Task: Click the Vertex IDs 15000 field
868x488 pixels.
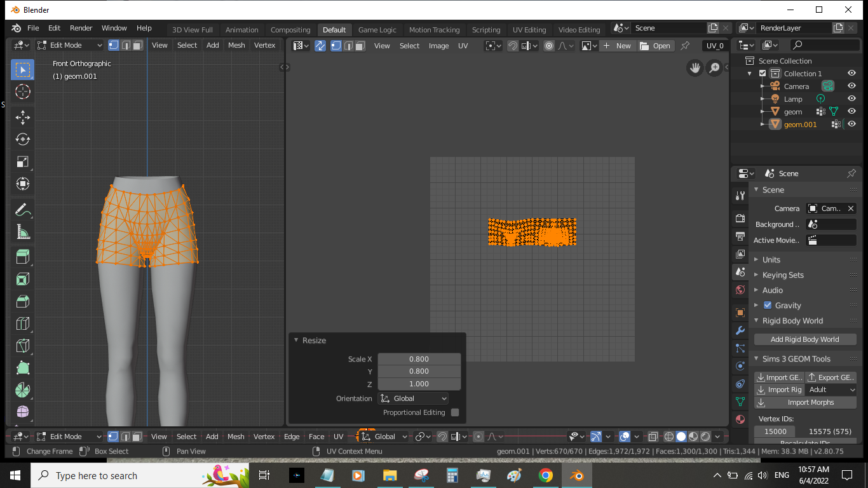Action: (x=775, y=431)
